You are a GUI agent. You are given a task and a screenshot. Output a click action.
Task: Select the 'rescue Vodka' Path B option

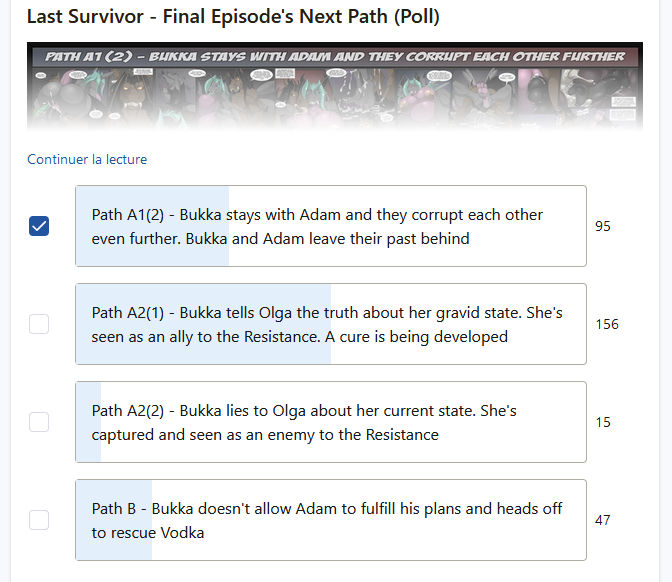coord(331,520)
